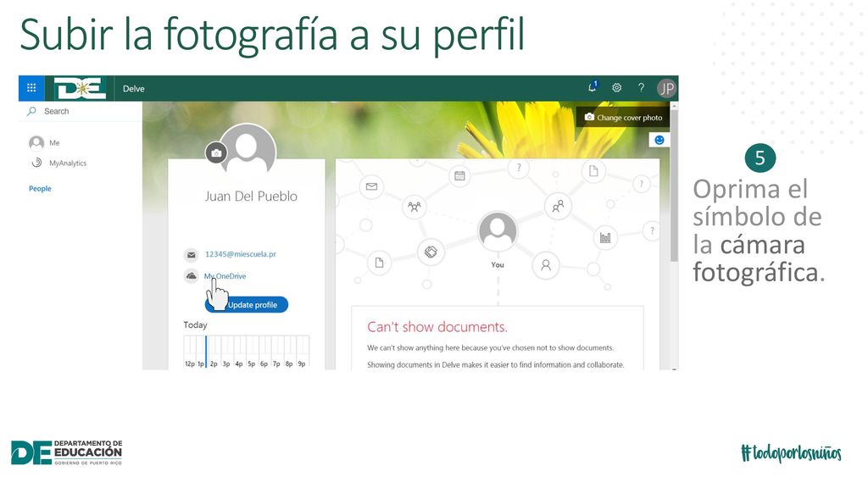Click the single person bubble near You
Viewport: 868px width, 488px height.
pos(546,265)
